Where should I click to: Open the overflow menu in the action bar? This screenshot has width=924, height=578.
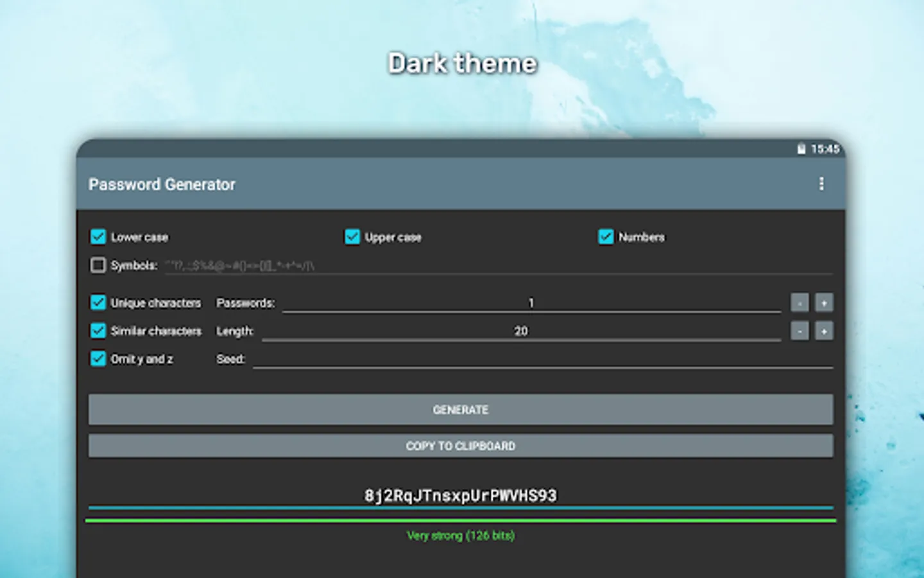pos(822,184)
